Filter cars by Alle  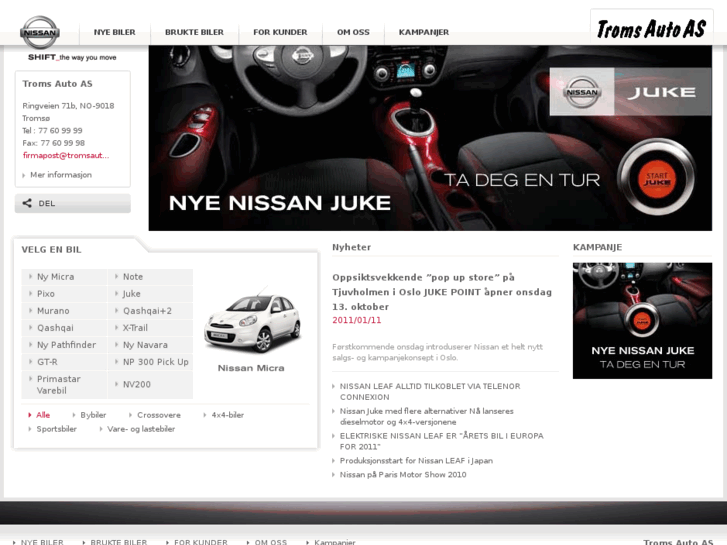coord(43,415)
